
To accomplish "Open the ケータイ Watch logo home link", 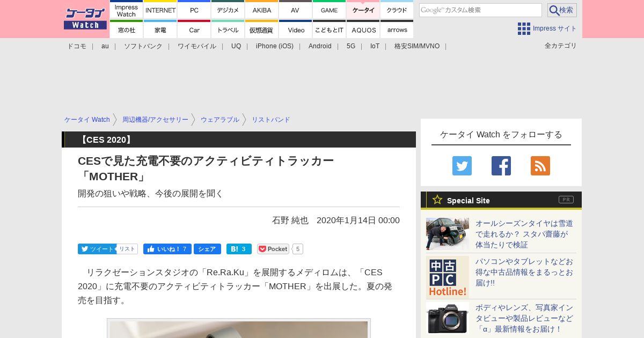I will pyautogui.click(x=85, y=19).
